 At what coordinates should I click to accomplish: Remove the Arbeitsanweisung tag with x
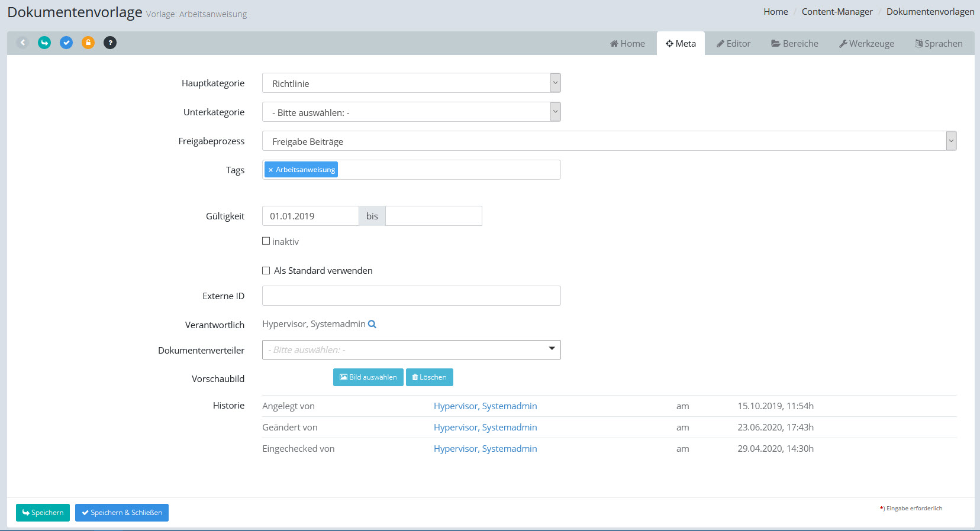pyautogui.click(x=270, y=170)
